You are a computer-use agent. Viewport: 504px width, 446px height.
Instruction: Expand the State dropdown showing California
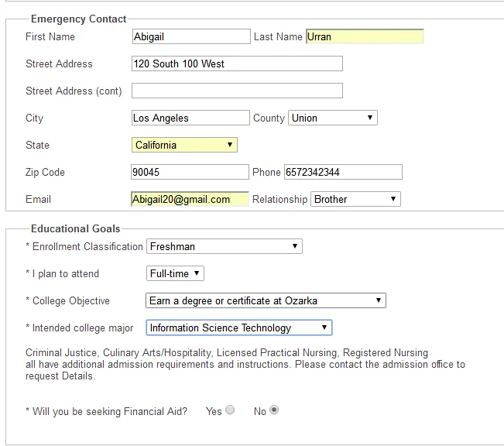(184, 145)
